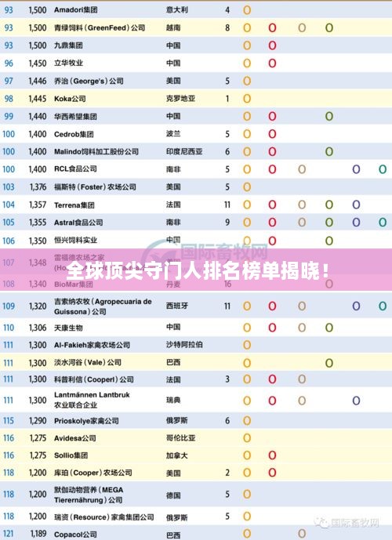This screenshot has width=392, height=540.
Task: Click the tonnage value '1,450'
Action: click(38, 63)
